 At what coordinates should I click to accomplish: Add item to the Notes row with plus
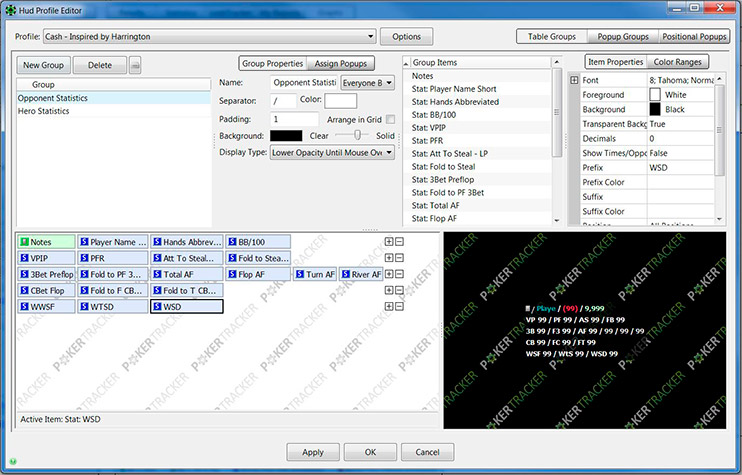(x=389, y=242)
